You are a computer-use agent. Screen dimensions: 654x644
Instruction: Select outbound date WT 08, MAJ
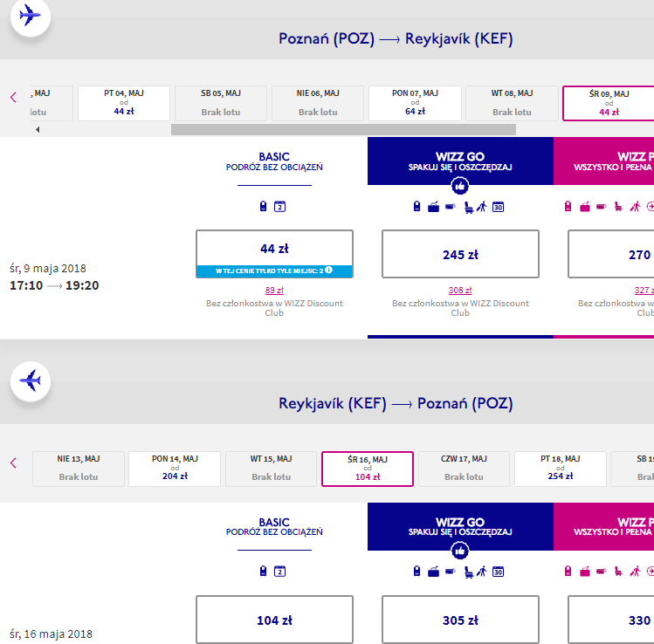click(512, 103)
